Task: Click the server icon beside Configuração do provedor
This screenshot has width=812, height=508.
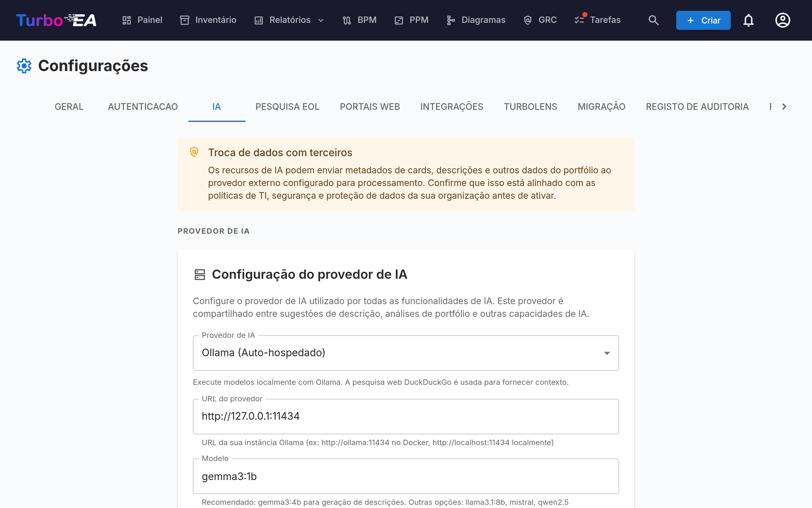Action: pos(200,275)
